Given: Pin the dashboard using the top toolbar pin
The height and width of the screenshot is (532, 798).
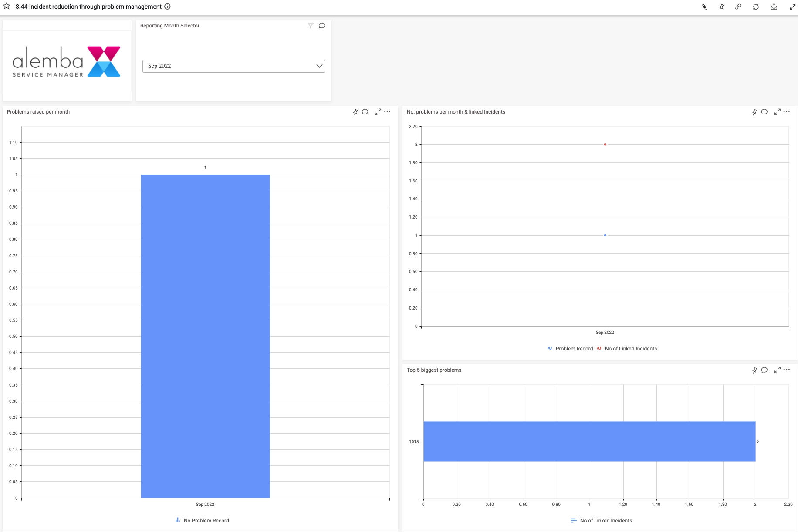Looking at the screenshot, I should click(721, 7).
